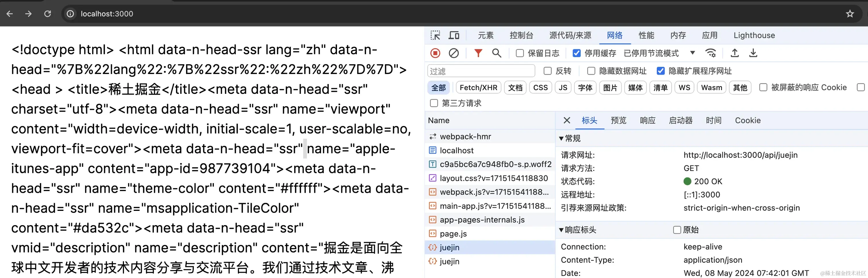
Task: Filter by Fetch/XHR requests
Action: pos(478,88)
